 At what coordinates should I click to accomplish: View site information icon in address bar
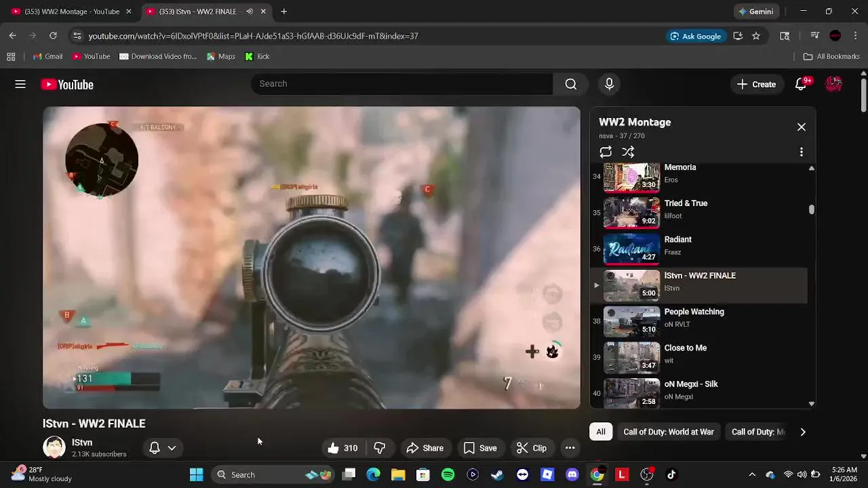pos(77,36)
